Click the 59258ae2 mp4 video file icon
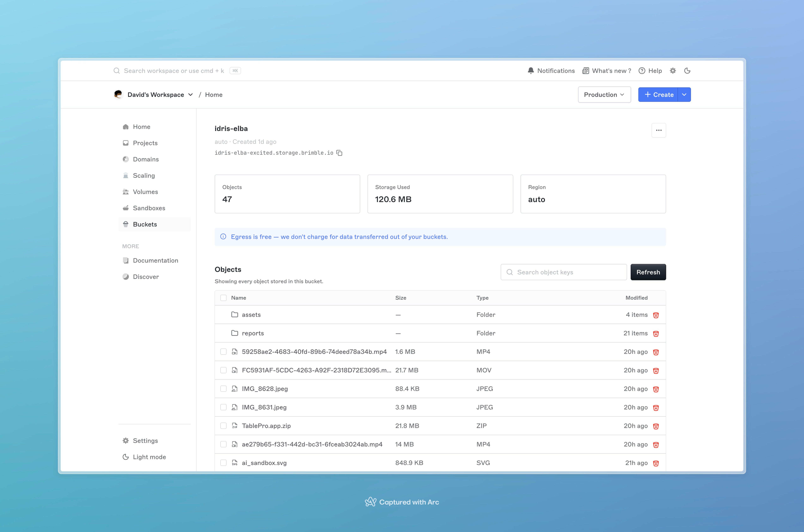The height and width of the screenshot is (532, 804). [234, 352]
